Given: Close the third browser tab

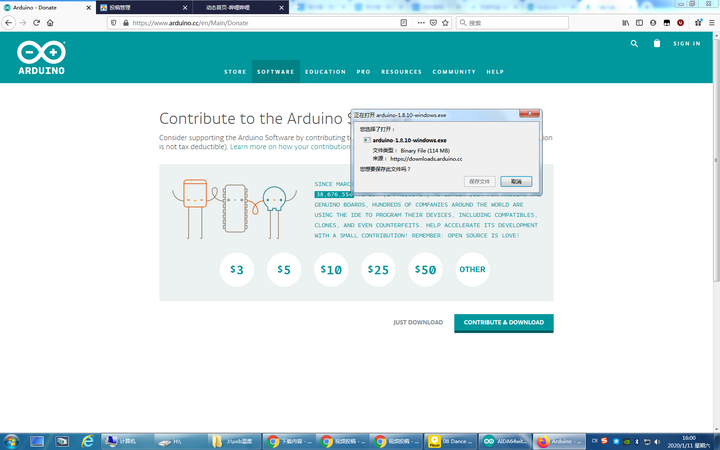Looking at the screenshot, I should [x=281, y=8].
